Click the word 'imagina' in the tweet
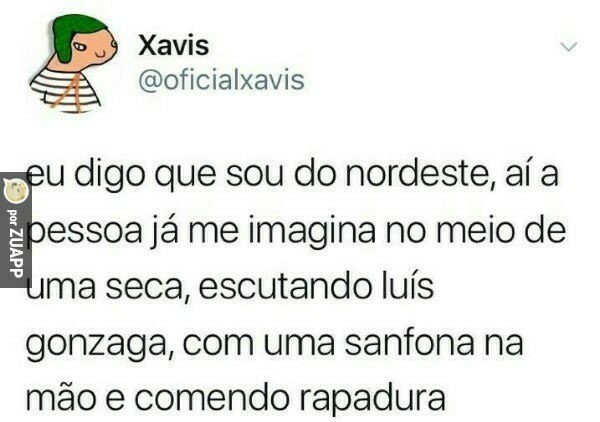The width and height of the screenshot is (600, 422). (312, 231)
